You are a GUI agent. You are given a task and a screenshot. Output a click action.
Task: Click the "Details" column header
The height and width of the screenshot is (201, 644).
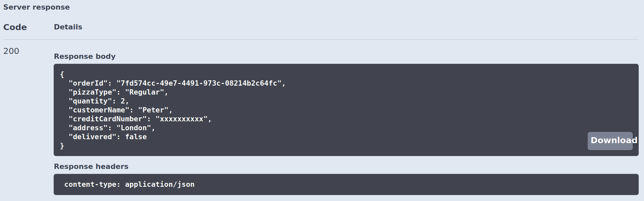[x=68, y=27]
